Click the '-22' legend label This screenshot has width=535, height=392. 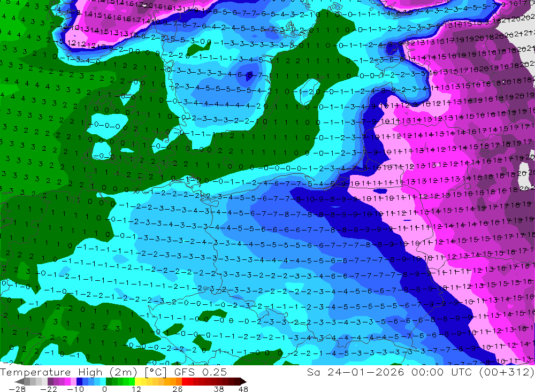[x=49, y=389]
